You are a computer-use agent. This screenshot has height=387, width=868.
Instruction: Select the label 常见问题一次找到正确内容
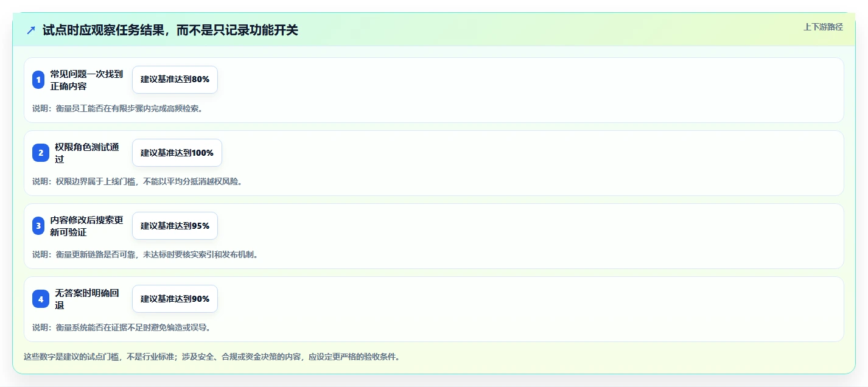click(86, 80)
